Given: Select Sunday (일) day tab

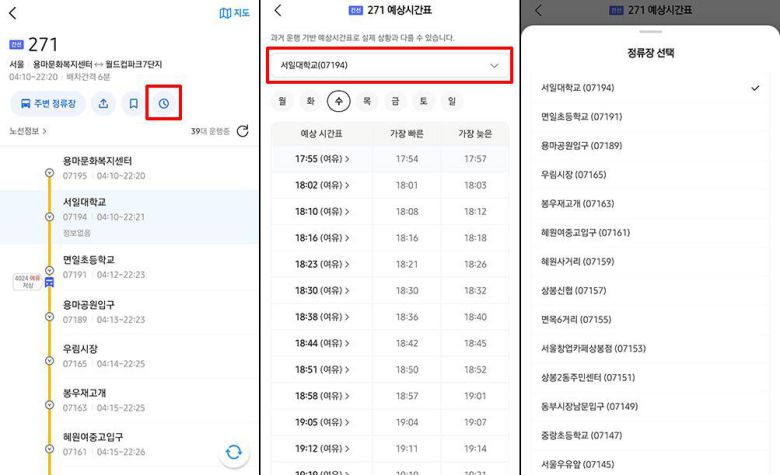Looking at the screenshot, I should (x=452, y=101).
